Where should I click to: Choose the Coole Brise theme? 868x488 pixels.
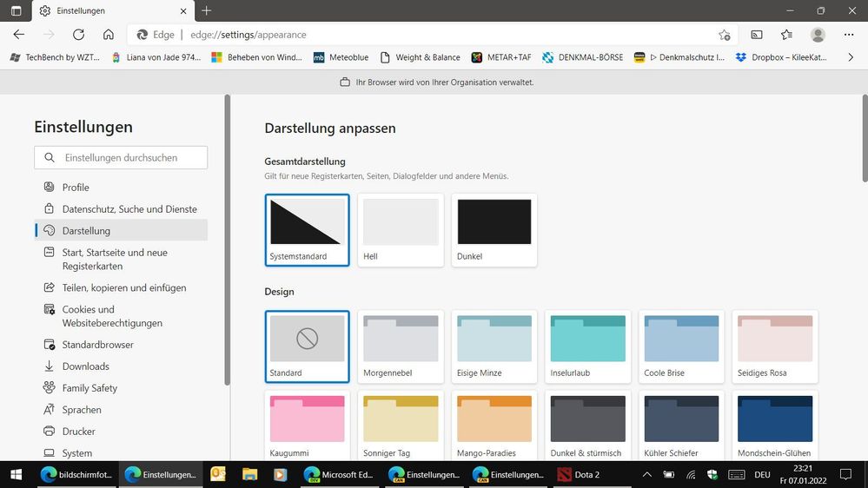681,346
